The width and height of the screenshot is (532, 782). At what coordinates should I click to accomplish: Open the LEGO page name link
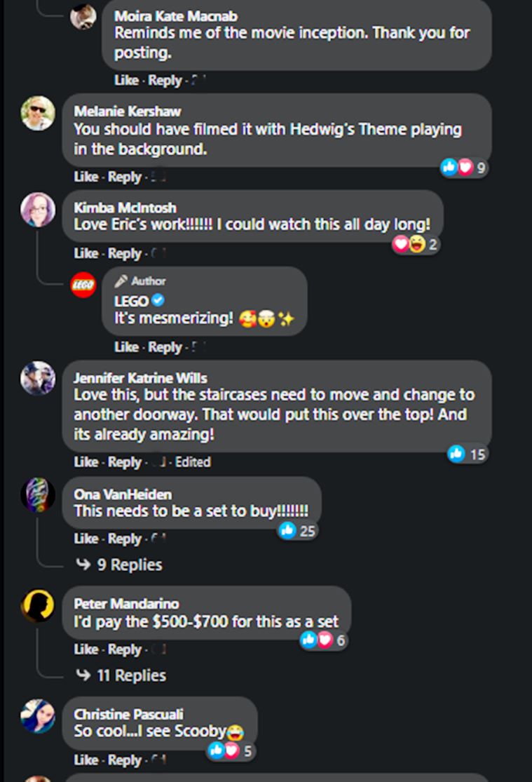click(131, 300)
